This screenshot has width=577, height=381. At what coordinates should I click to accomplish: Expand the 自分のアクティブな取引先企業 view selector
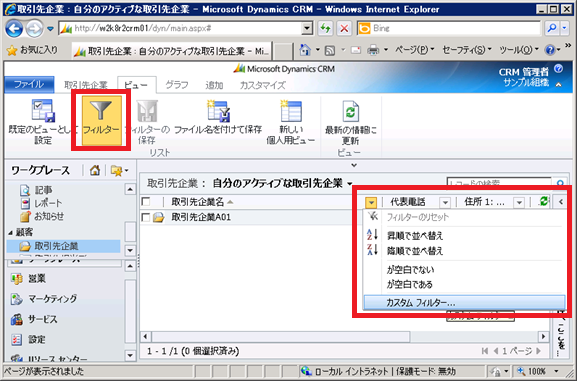(x=350, y=183)
